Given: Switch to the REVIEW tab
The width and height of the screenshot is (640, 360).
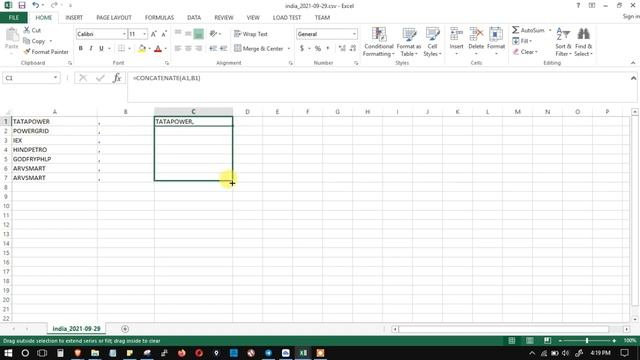Looking at the screenshot, I should tap(224, 18).
